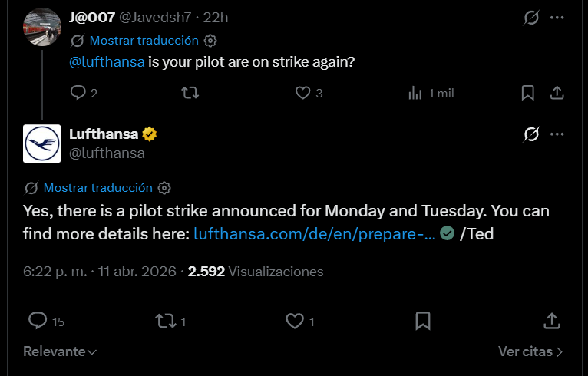588x376 pixels.
Task: Open more options for Lufthansa tweet
Action: [x=558, y=135]
